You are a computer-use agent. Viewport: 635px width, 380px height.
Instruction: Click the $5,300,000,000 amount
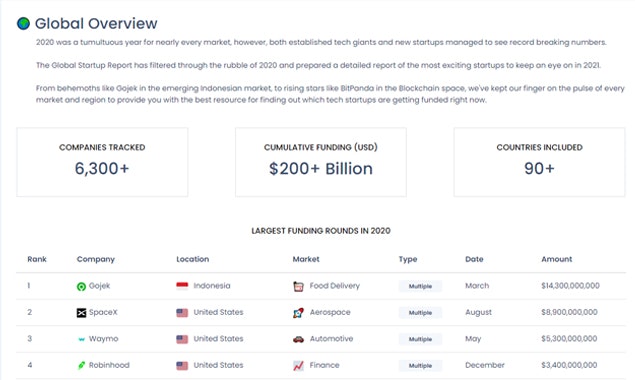click(x=569, y=339)
